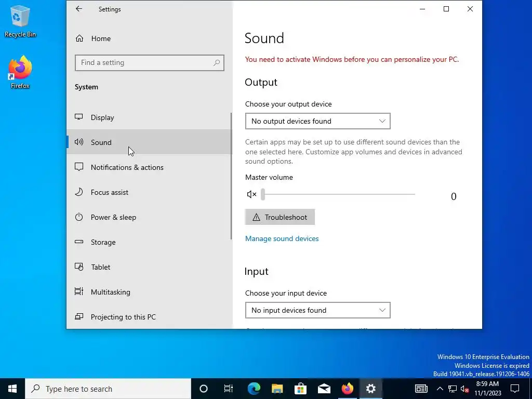
Task: Click the Troubleshoot button
Action: 280,217
